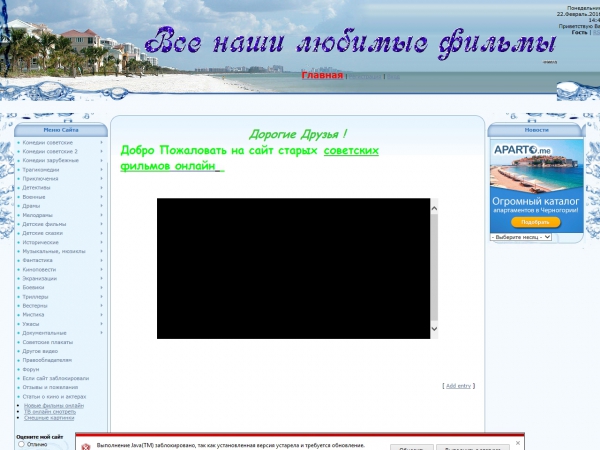
Task: Follow the ТВ онлайн смотреть link
Action: 50,412
